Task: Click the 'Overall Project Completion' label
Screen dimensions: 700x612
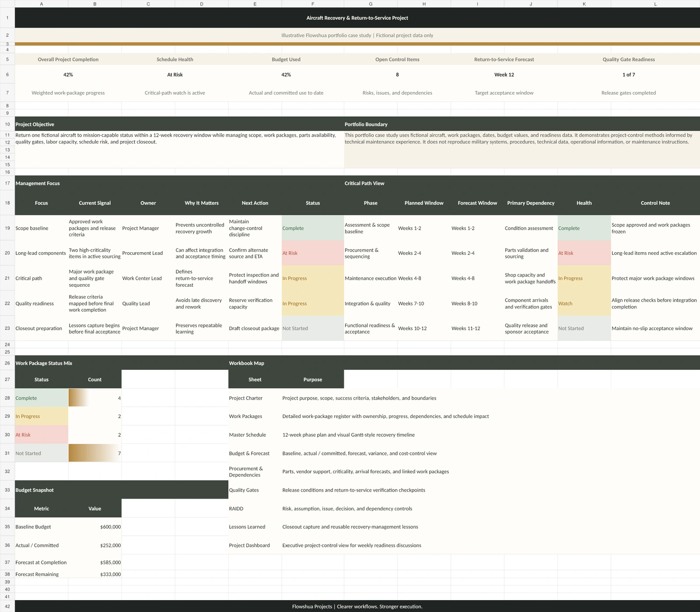Action: coord(68,60)
